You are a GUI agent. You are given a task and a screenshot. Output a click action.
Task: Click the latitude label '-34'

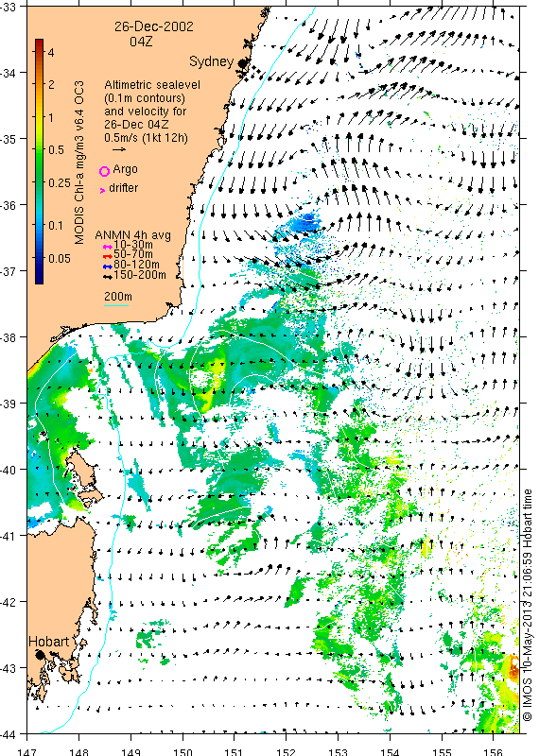click(x=8, y=74)
